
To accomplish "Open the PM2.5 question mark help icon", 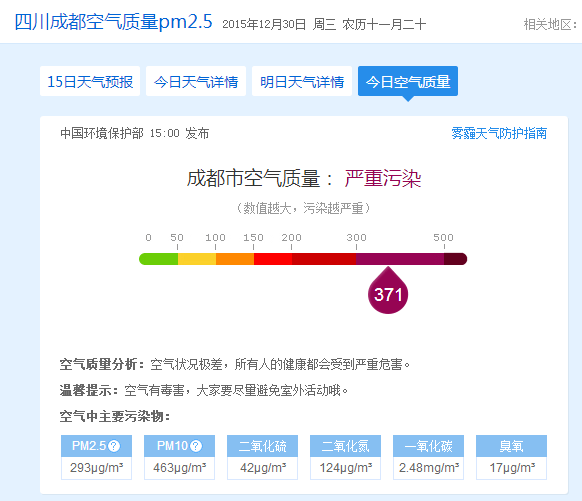I will [114, 446].
